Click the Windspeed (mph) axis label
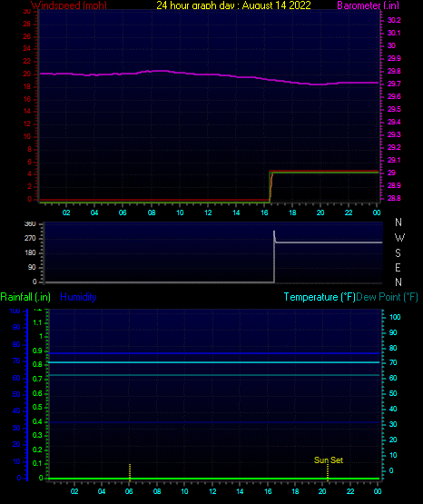423x504 pixels. point(69,5)
